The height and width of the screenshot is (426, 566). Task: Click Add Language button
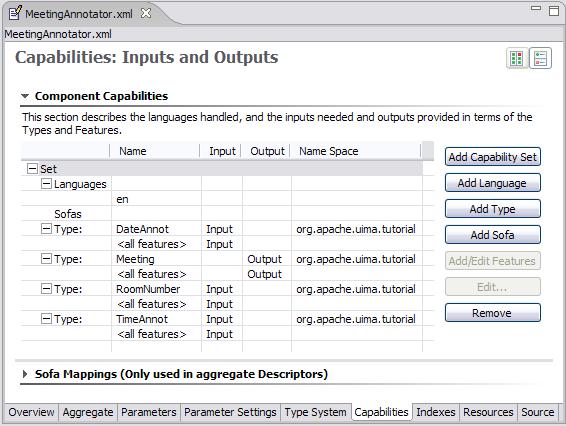(x=493, y=183)
